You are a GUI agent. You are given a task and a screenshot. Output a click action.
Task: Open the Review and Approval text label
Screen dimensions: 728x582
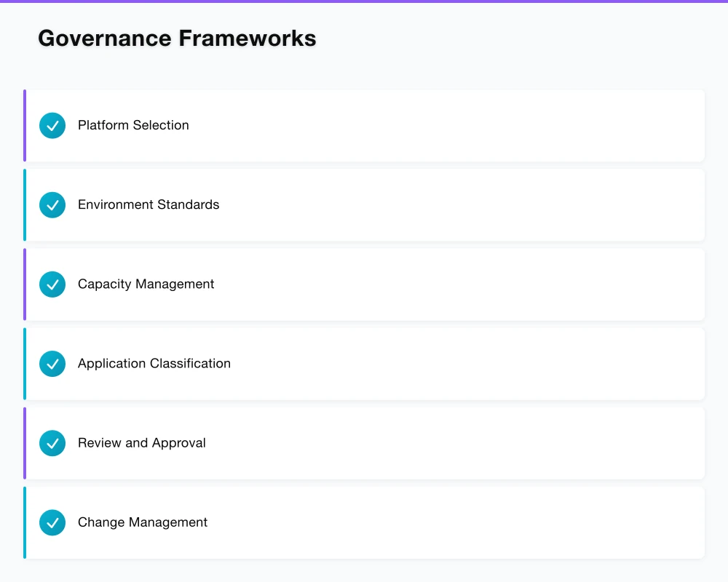(142, 443)
